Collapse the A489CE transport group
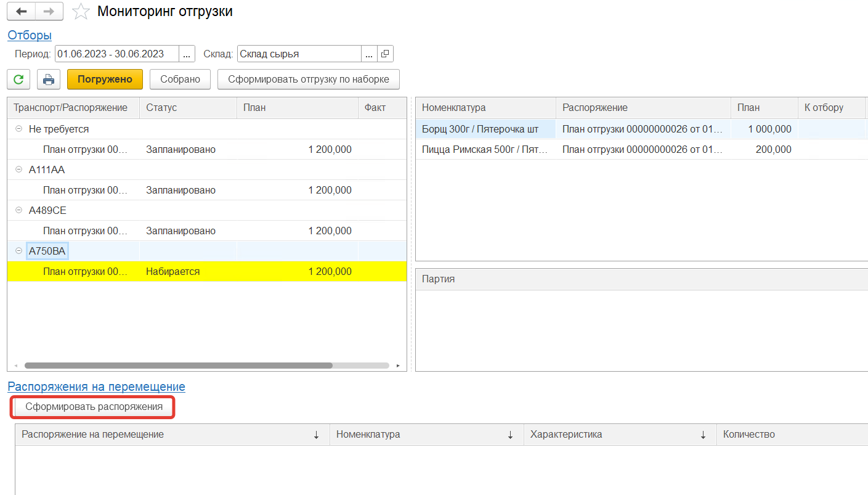The width and height of the screenshot is (868, 495). click(x=18, y=211)
